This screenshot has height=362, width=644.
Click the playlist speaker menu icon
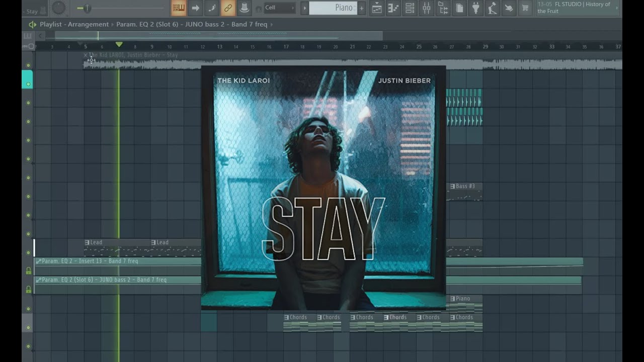33,24
